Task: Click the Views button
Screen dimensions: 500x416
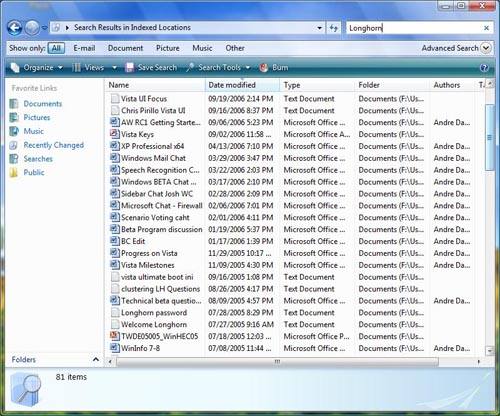Action: (88, 68)
